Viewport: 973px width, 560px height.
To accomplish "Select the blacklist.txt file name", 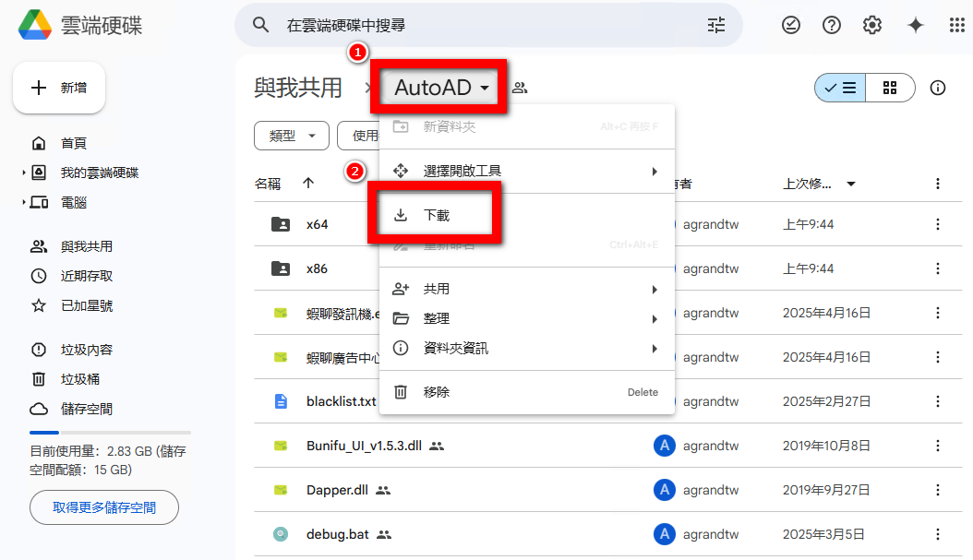I will pos(342,401).
